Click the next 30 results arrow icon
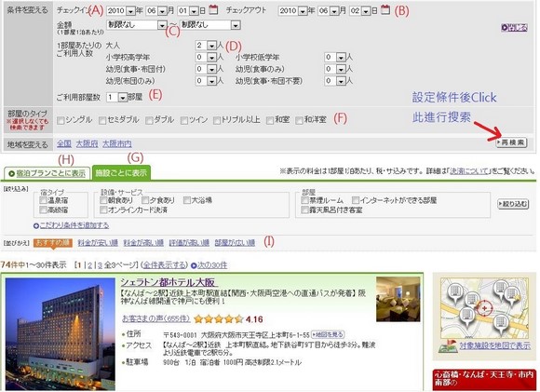 (194, 265)
